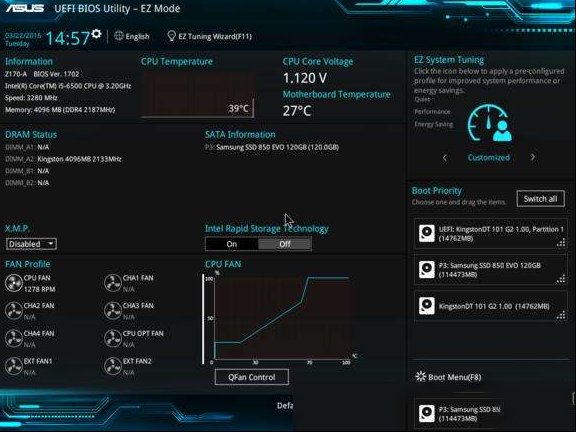Image resolution: width=576 pixels, height=432 pixels.
Task: Click the Switch all button
Action: (540, 199)
